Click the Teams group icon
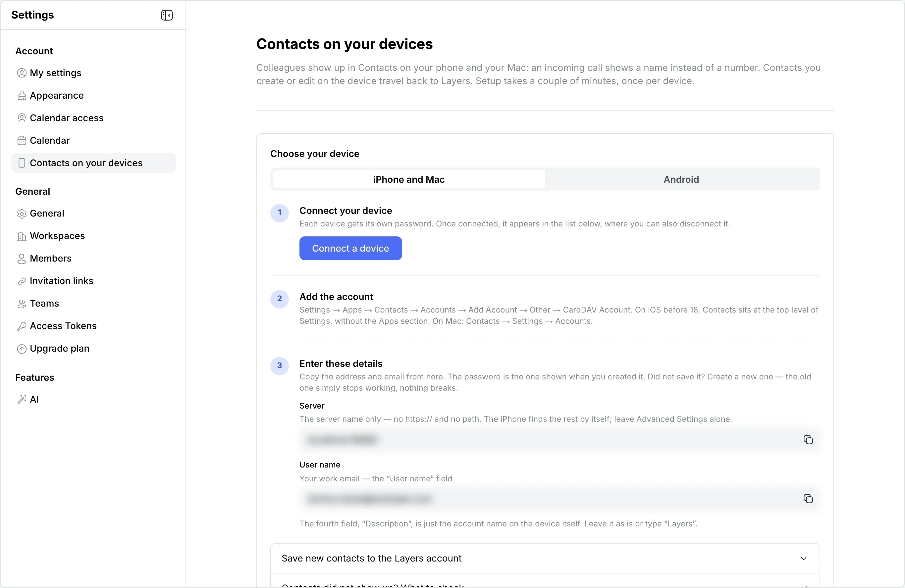This screenshot has height=588, width=905. 22,304
